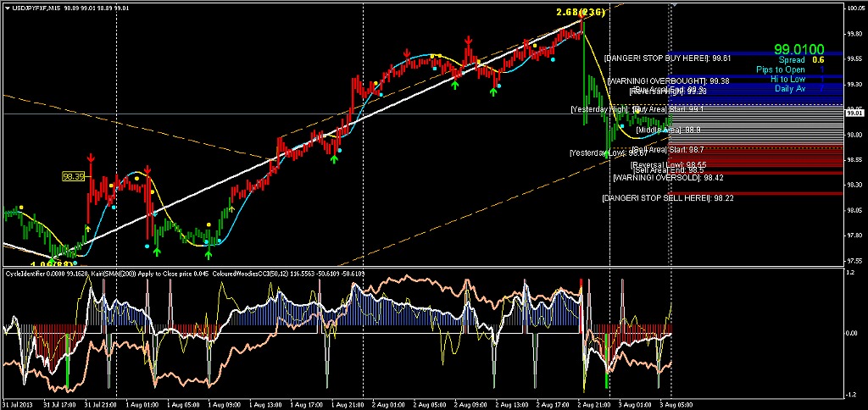The width and height of the screenshot is (868, 410).
Task: Click the Pips to Open label
Action: coord(781,69)
